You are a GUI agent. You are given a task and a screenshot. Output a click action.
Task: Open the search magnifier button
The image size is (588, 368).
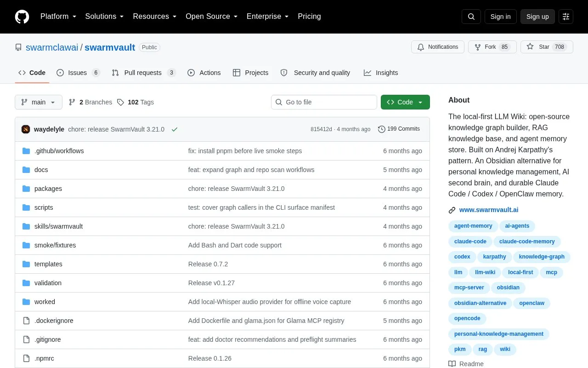tap(471, 17)
